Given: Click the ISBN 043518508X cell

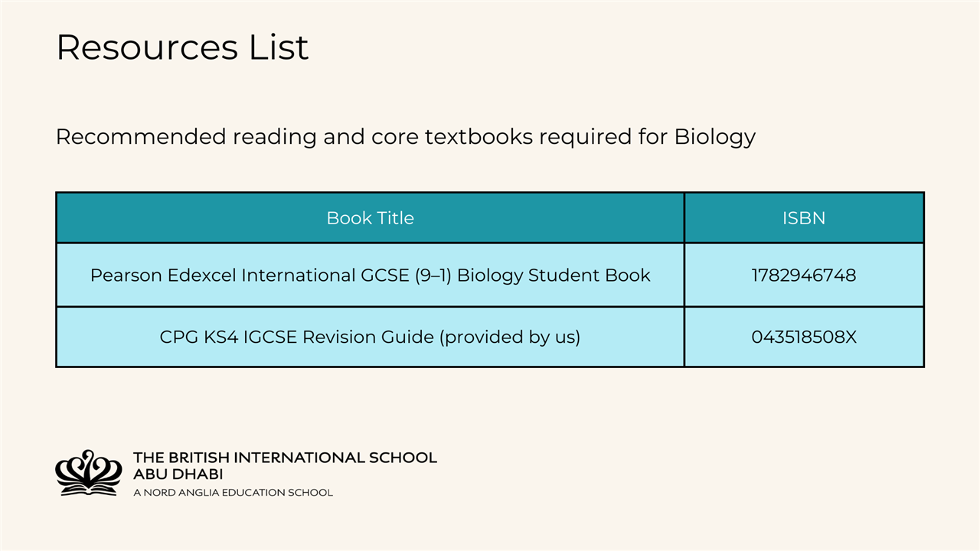Looking at the screenshot, I should click(804, 337).
